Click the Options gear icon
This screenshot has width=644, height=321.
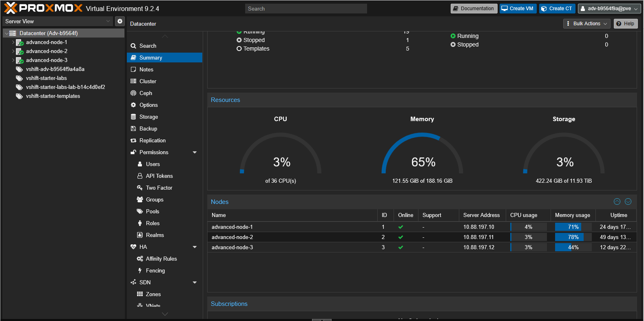click(133, 105)
